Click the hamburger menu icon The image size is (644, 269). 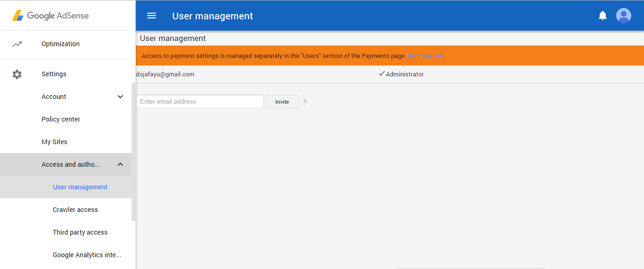151,16
